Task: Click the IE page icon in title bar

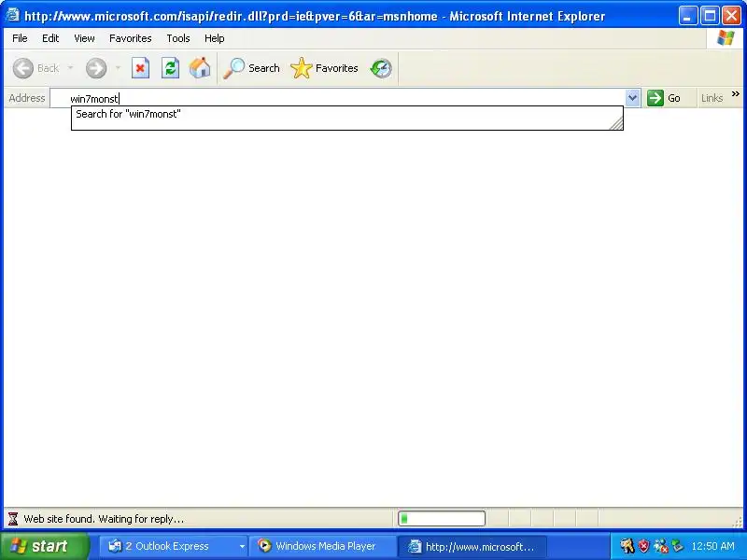Action: 12,15
